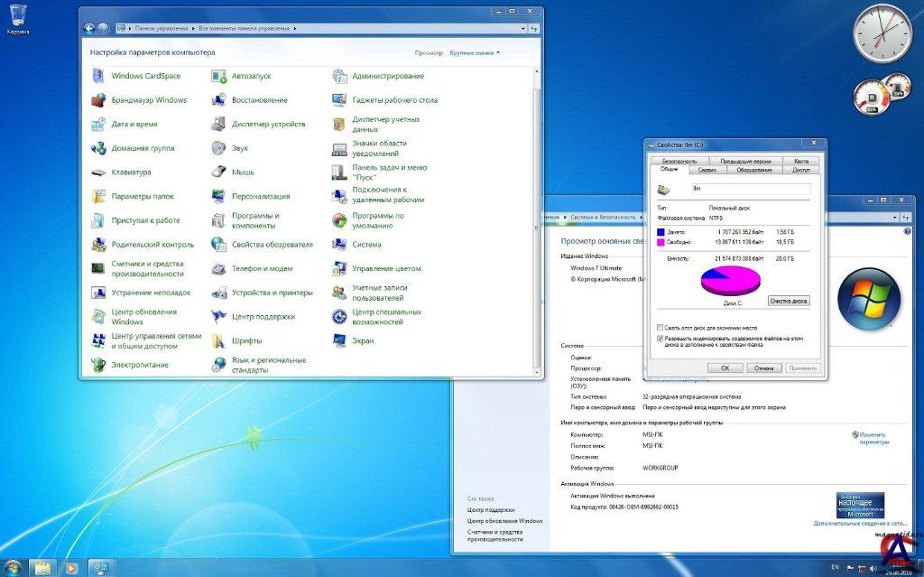Open Администрирование item
Viewport: 924px width, 577px height.
point(378,76)
